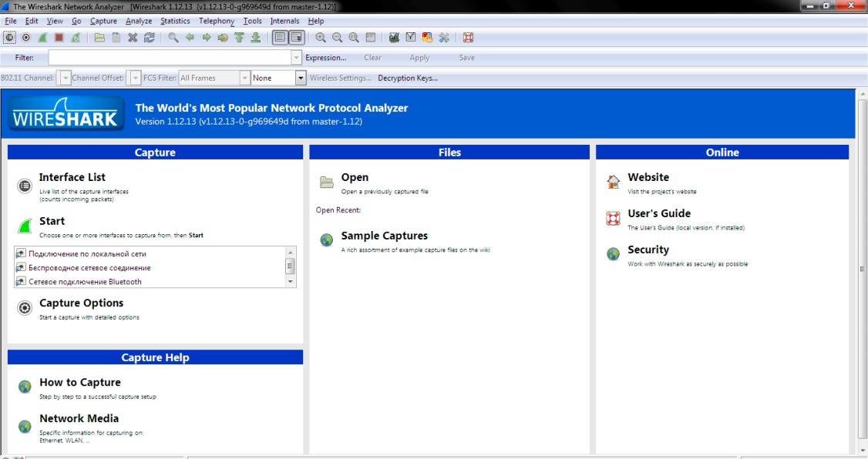Select interface Сетевое подключение Bluetooth

pyautogui.click(x=86, y=281)
